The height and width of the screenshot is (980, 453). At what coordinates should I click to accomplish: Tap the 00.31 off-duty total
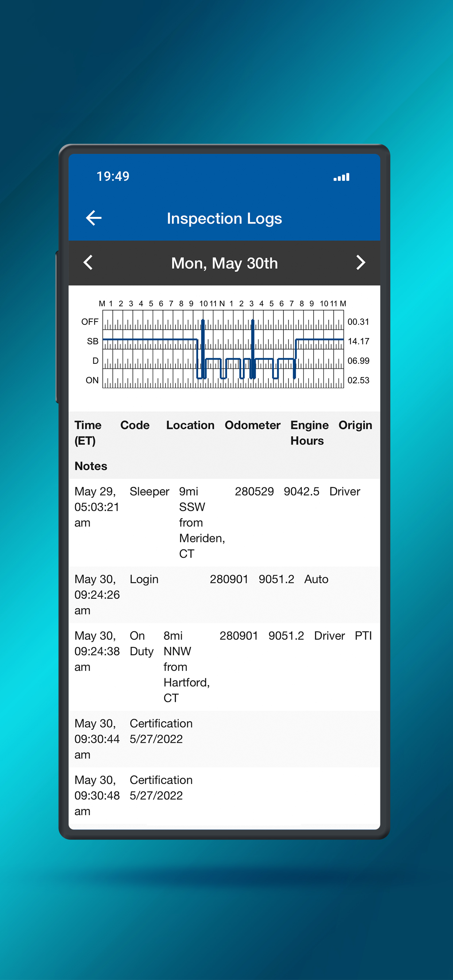(x=358, y=322)
